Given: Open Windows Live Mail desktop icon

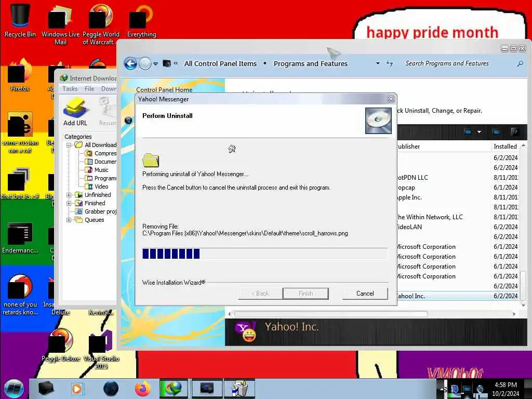Looking at the screenshot, I should coord(60,24).
